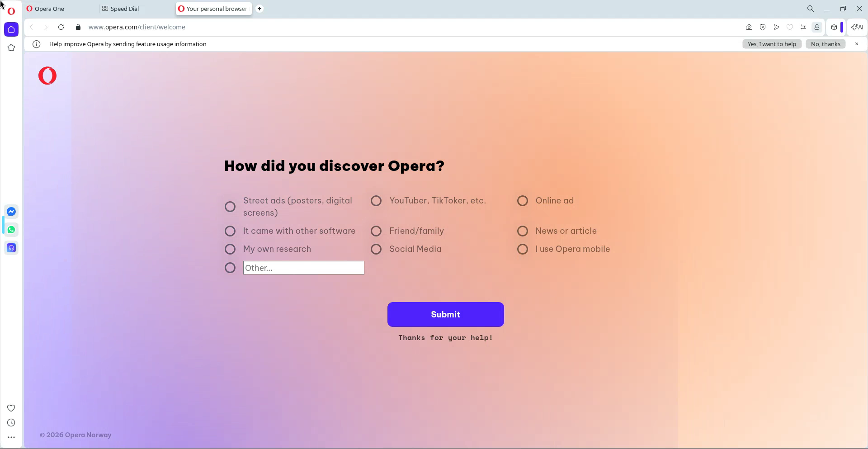Switch to the Opera One tab

click(49, 9)
